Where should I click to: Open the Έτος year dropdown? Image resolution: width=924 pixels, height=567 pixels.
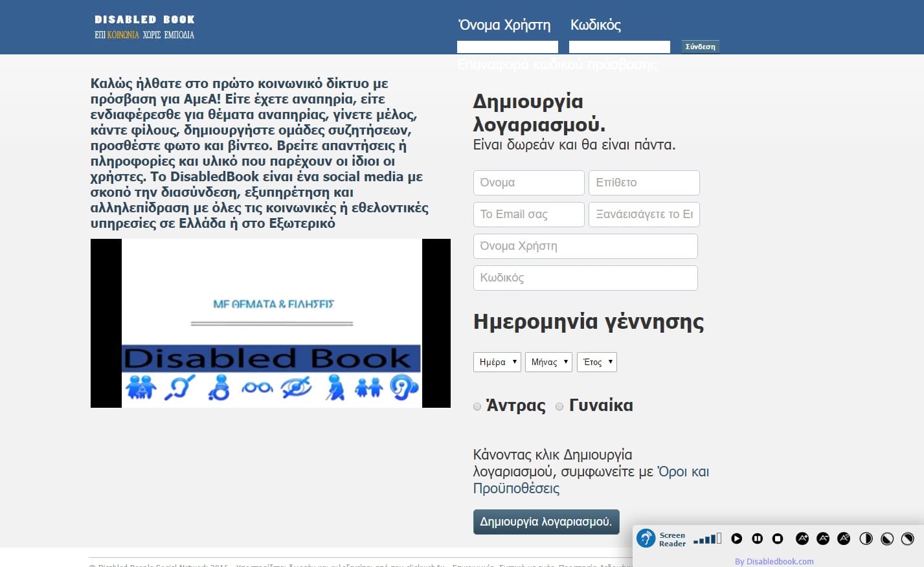click(x=597, y=362)
